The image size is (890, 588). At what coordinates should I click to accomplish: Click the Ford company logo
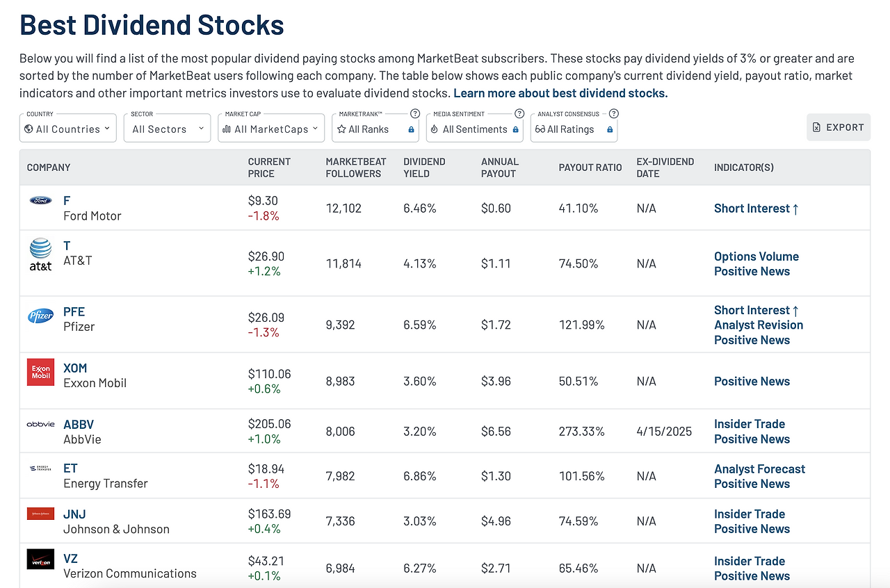(40, 200)
